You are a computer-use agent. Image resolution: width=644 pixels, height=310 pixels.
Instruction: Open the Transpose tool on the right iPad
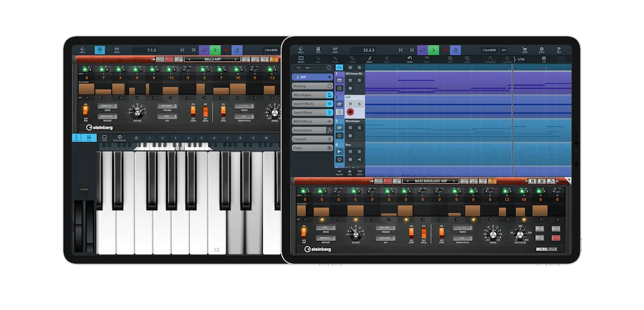[490, 60]
